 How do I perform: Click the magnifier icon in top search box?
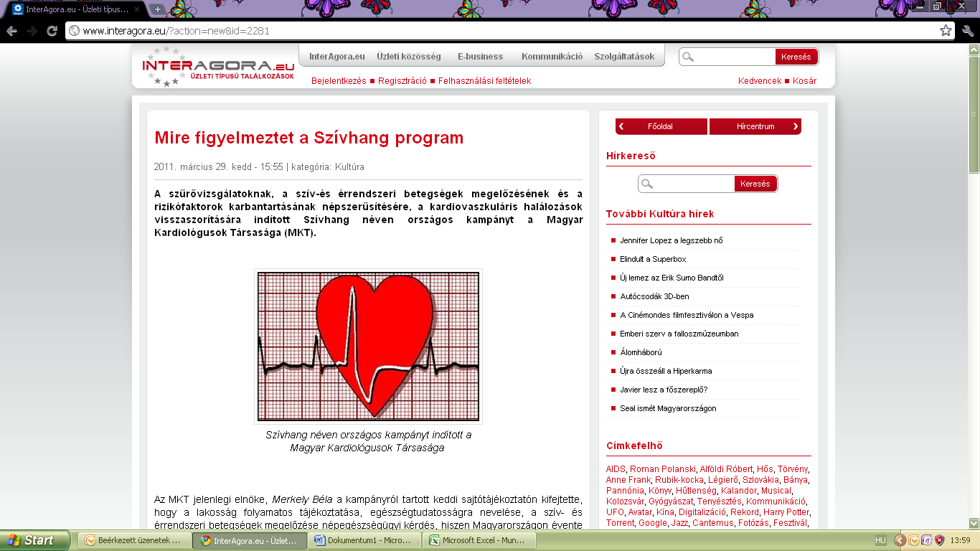click(x=688, y=57)
